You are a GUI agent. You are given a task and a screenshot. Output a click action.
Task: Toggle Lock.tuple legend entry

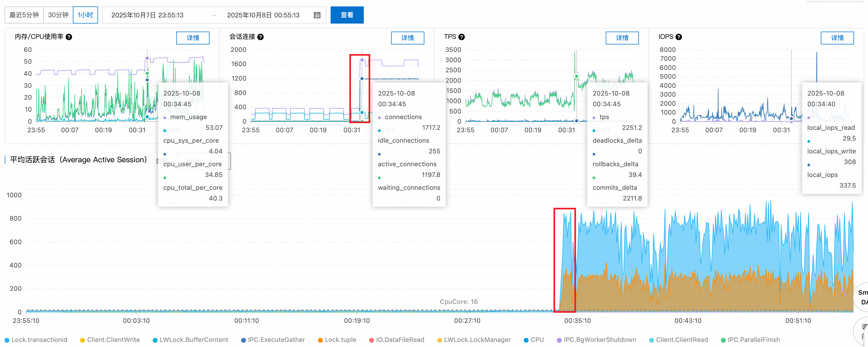click(337, 340)
